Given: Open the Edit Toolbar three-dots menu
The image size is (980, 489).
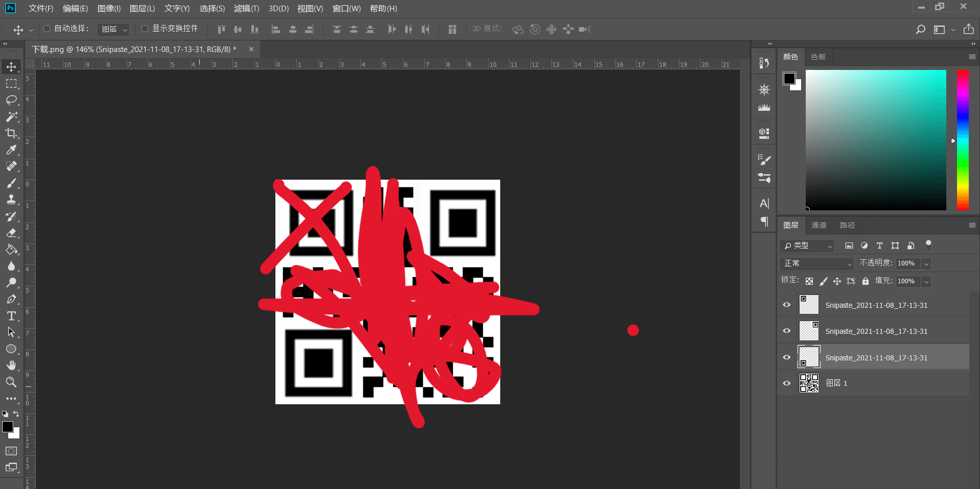Looking at the screenshot, I should click(11, 399).
